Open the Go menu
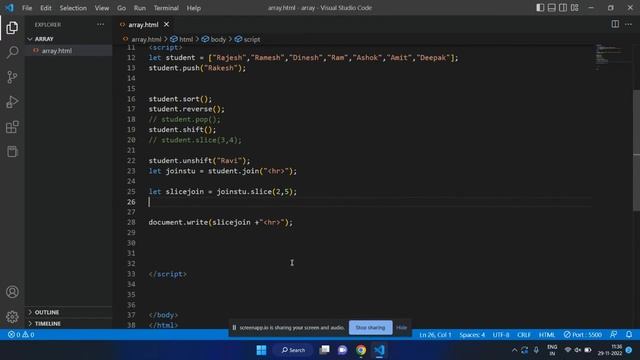The height and width of the screenshot is (360, 640). click(121, 8)
